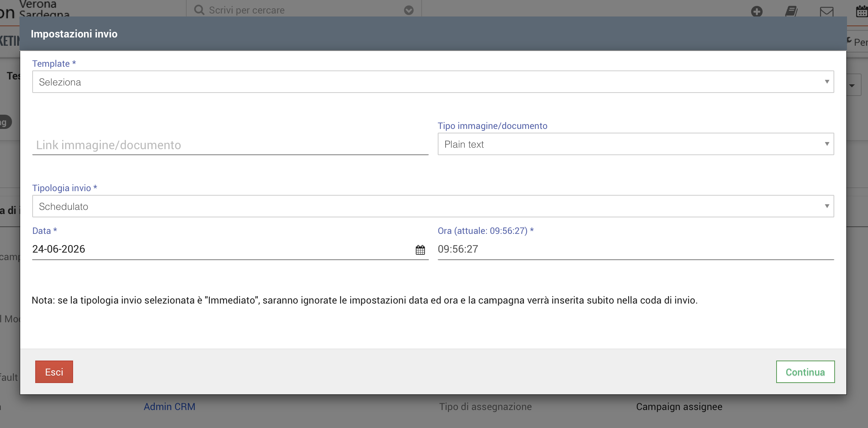Click the plus quick-create icon in header
The image size is (868, 428).
pyautogui.click(x=757, y=11)
